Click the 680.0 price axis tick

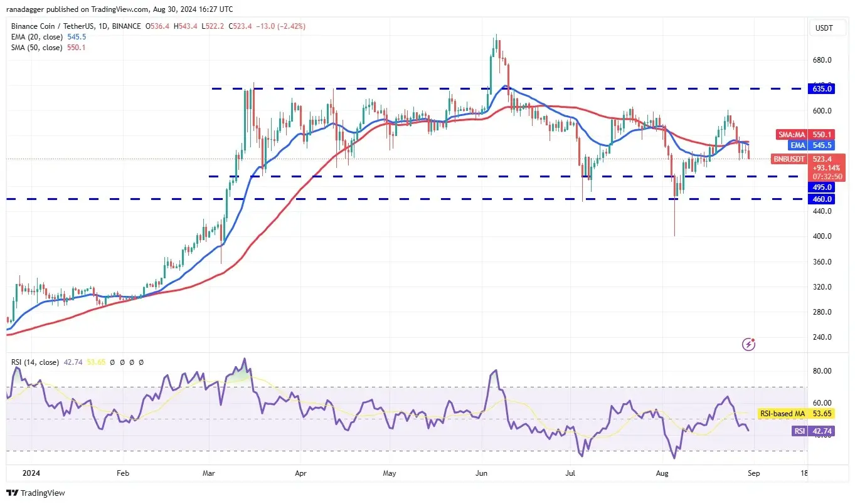coord(822,60)
